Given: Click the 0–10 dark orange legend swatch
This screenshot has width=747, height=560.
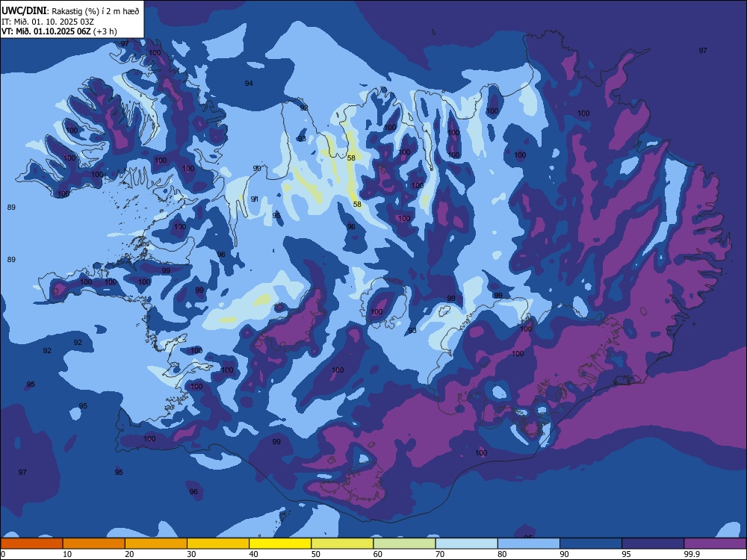Looking at the screenshot, I should pyautogui.click(x=31, y=544).
